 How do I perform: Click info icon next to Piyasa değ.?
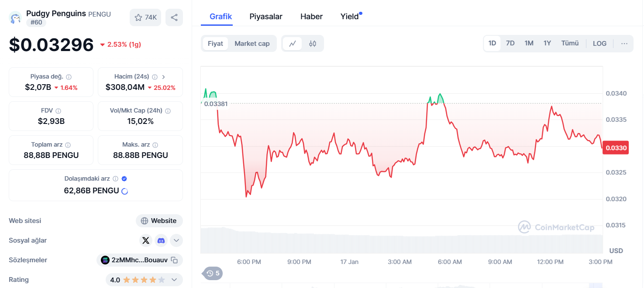click(x=69, y=77)
